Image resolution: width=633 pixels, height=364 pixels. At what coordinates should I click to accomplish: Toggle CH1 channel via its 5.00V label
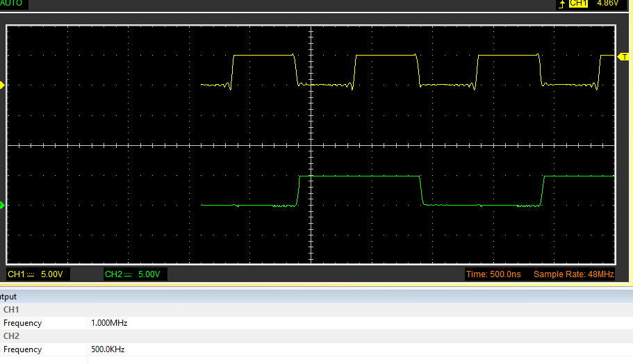[52, 274]
